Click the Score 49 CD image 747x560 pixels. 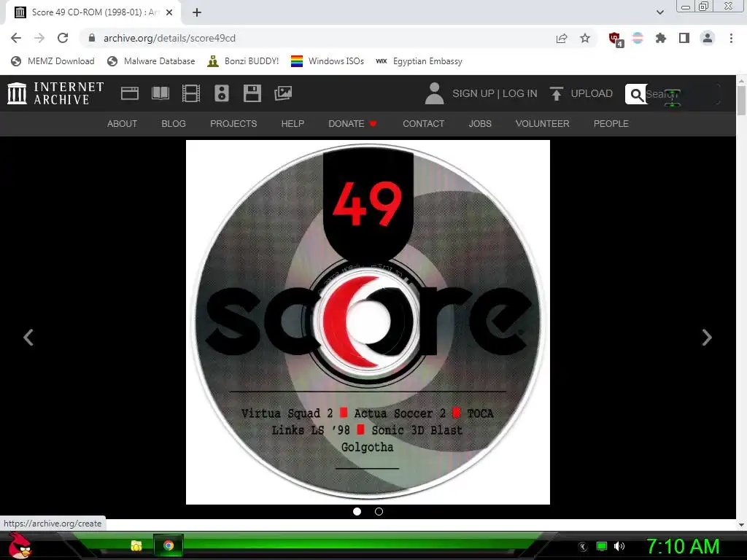coord(368,322)
